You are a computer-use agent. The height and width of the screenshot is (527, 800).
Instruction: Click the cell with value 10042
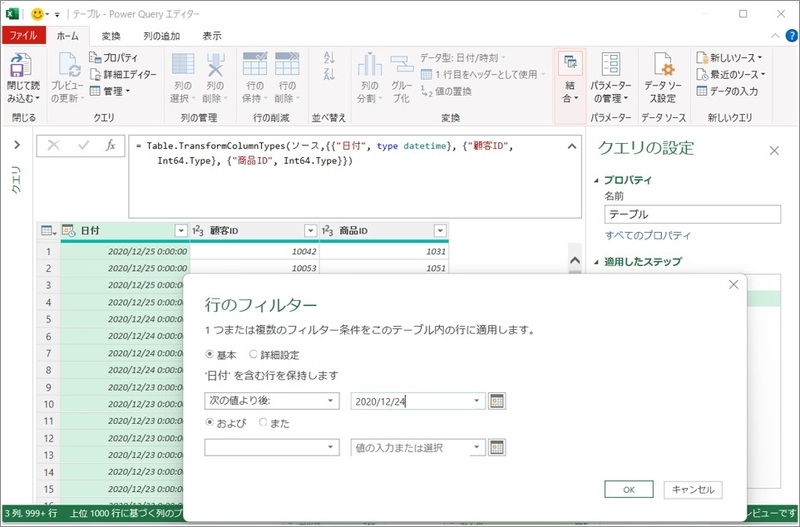[x=255, y=251]
